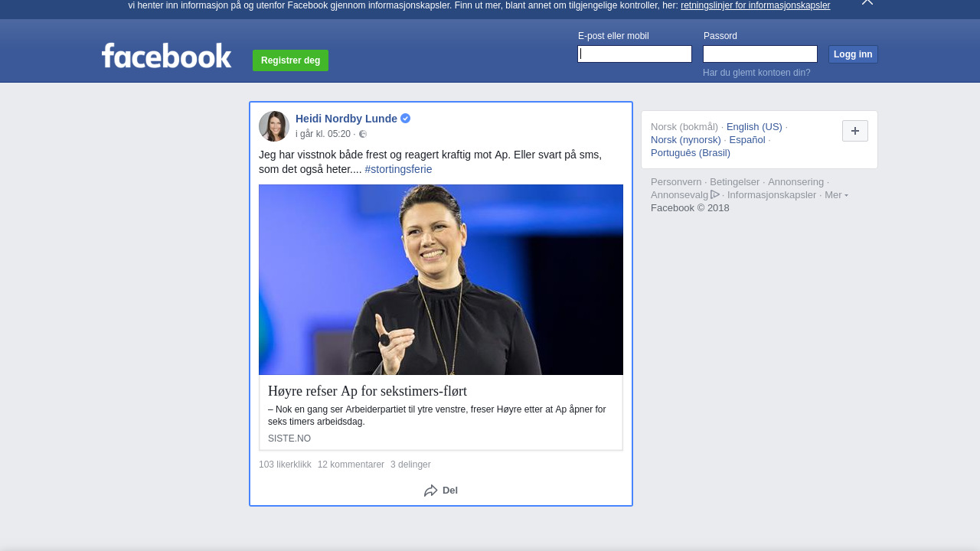Focus the Passord input field
980x551 pixels.
point(760,54)
